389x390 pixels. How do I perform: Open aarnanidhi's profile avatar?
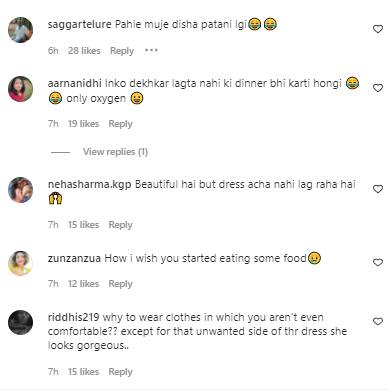pyautogui.click(x=20, y=89)
